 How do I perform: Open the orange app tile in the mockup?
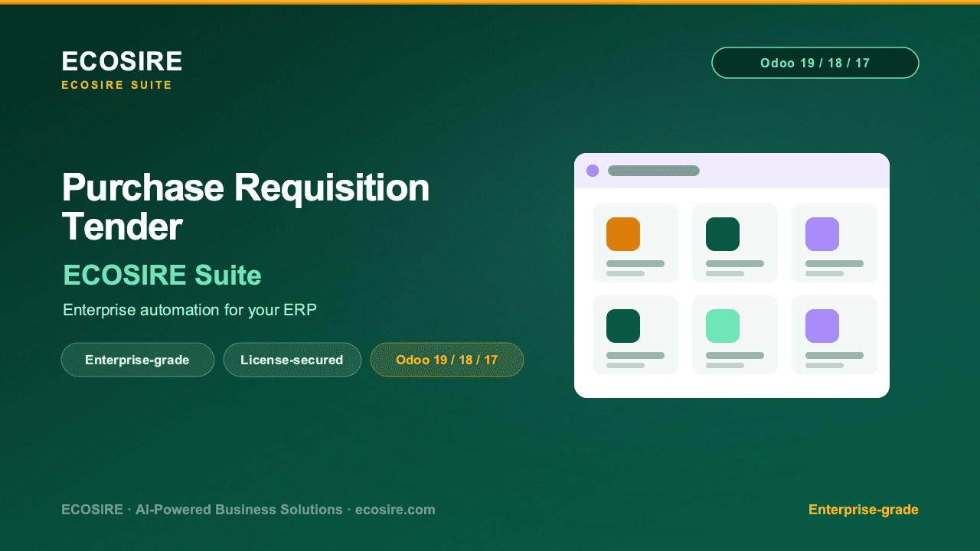click(x=623, y=234)
